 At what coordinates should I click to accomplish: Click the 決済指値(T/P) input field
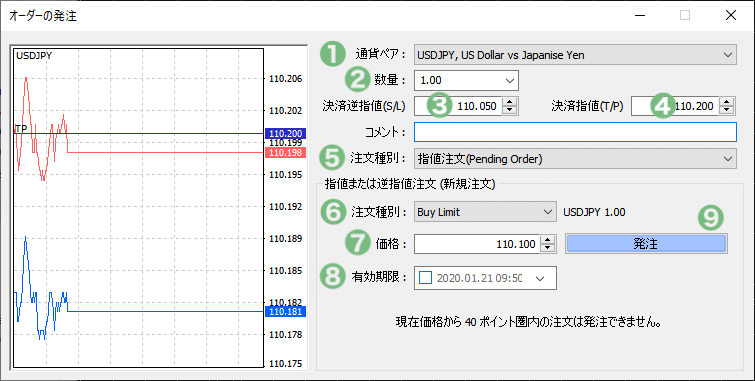(675, 106)
